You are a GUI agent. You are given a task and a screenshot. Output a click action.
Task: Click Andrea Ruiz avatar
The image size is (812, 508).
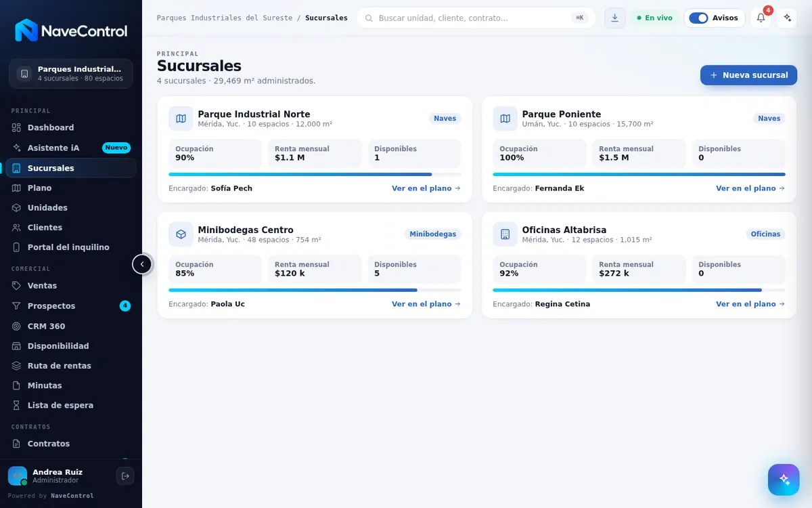point(18,476)
